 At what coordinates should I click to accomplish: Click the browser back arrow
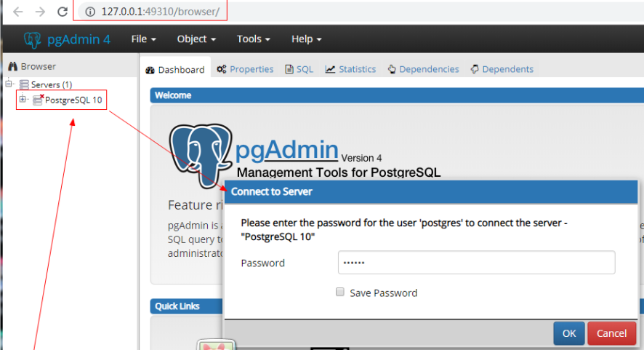(17, 12)
